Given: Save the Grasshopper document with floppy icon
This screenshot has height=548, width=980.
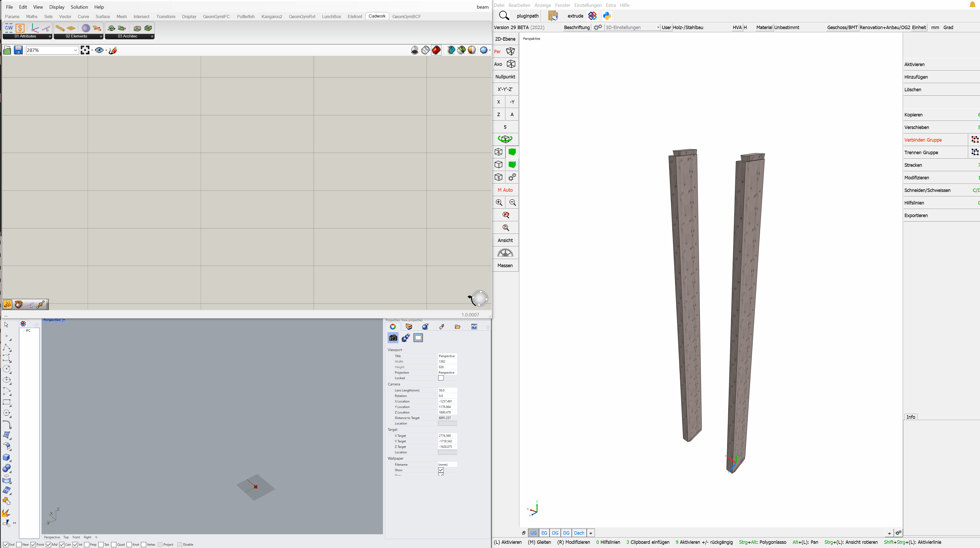Looking at the screenshot, I should (18, 50).
